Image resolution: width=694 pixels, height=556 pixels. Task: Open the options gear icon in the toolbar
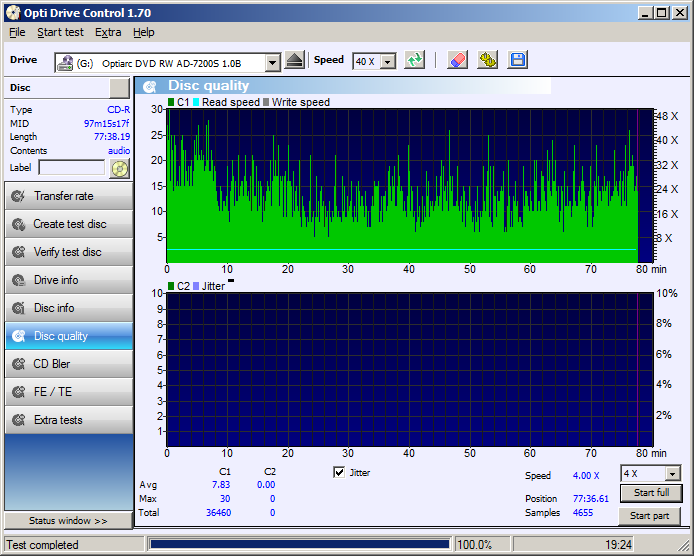pos(488,60)
